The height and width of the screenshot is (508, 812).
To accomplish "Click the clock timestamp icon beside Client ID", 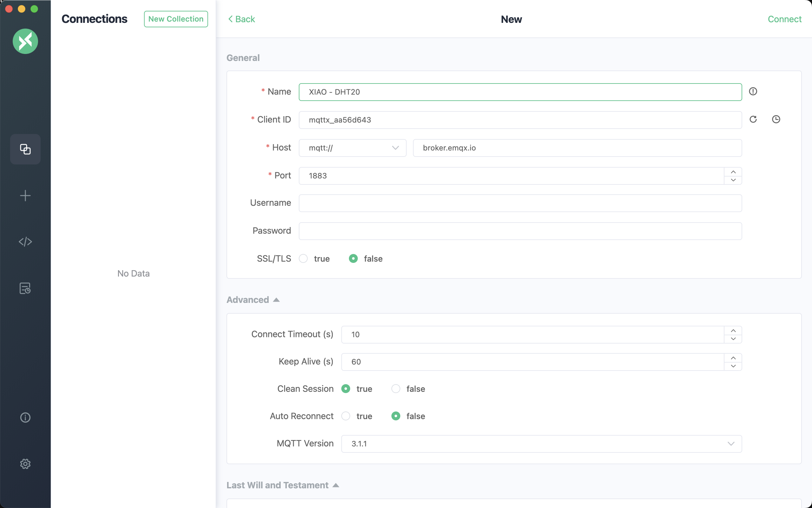I will 776,119.
